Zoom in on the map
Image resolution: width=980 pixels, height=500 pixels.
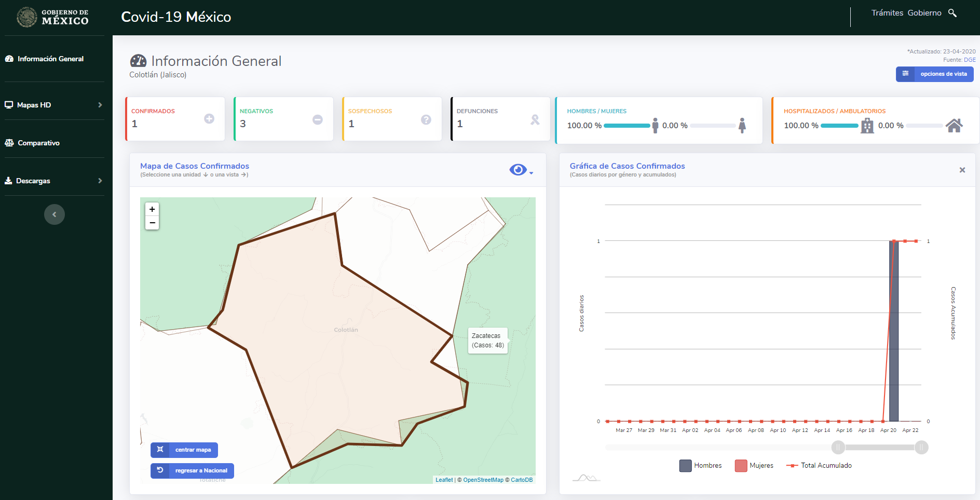coord(152,209)
